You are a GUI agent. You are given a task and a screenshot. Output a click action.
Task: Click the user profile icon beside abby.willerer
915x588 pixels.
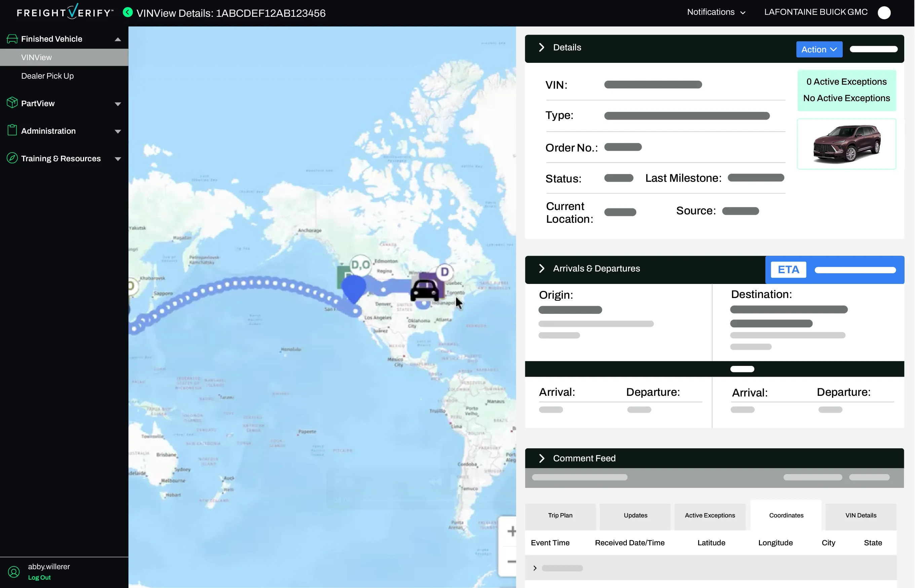pos(14,572)
